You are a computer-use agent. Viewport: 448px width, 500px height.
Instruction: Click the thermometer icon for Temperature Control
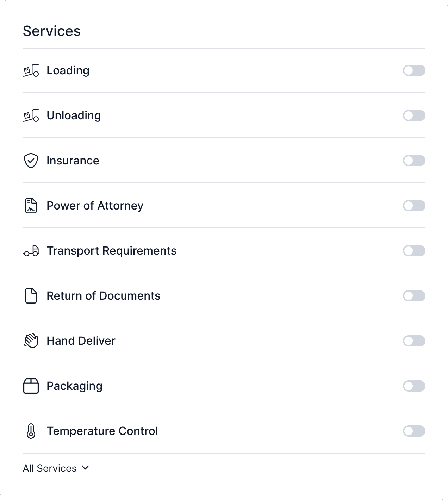pos(31,431)
